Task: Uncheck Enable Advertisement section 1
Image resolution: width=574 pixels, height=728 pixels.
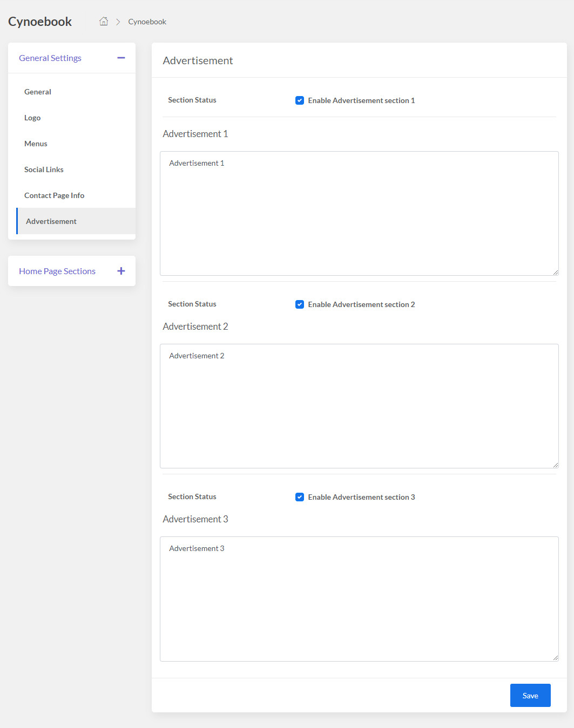Action: pyautogui.click(x=300, y=100)
